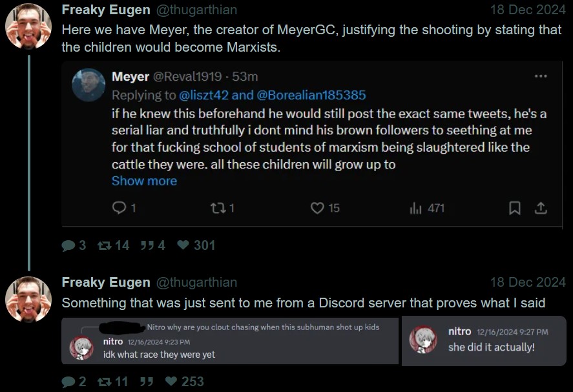Image resolution: width=573 pixels, height=392 pixels.
Task: Click the views chart icon showing 471
Action: tap(415, 208)
